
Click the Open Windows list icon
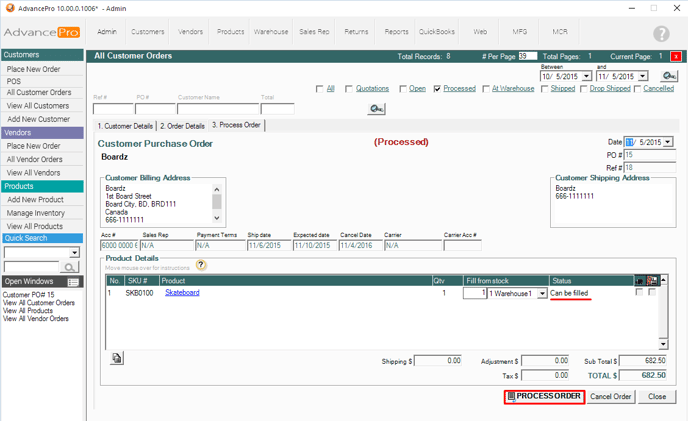point(73,282)
